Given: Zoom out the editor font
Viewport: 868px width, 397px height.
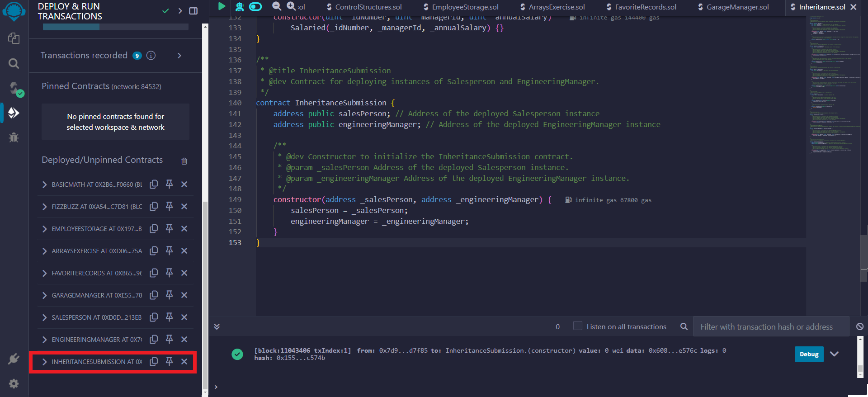Looking at the screenshot, I should point(277,6).
